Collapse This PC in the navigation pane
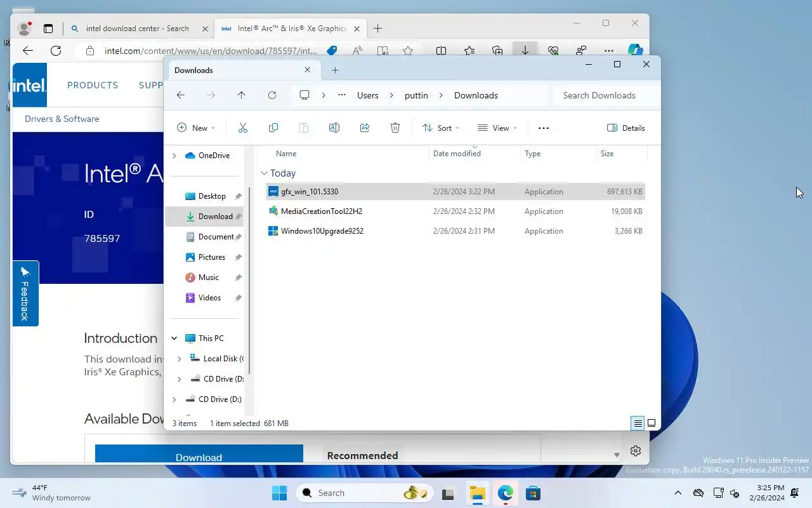This screenshot has height=508, width=812. coord(174,338)
